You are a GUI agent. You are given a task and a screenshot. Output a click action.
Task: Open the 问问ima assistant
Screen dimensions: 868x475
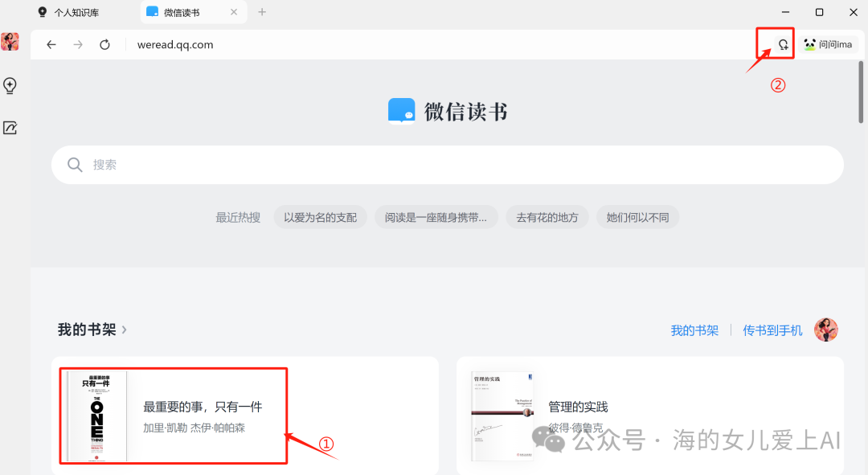pos(828,44)
